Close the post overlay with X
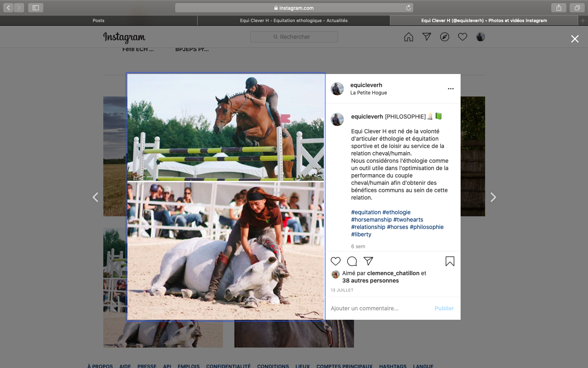This screenshot has height=368, width=588. (575, 39)
